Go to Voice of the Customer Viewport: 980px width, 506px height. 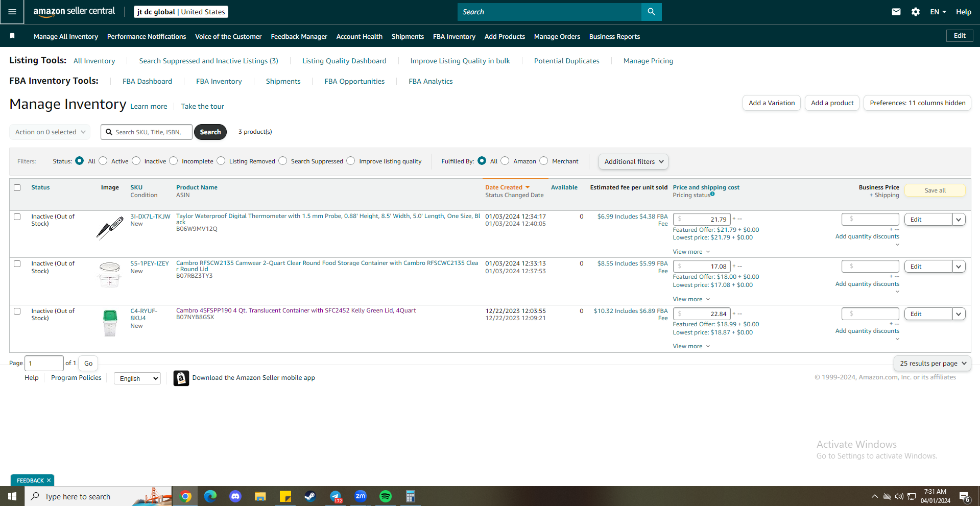(228, 36)
